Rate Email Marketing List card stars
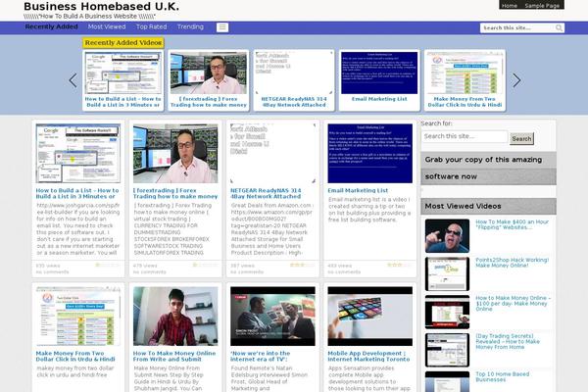Viewport: 588px width, 392px height. 400,266
